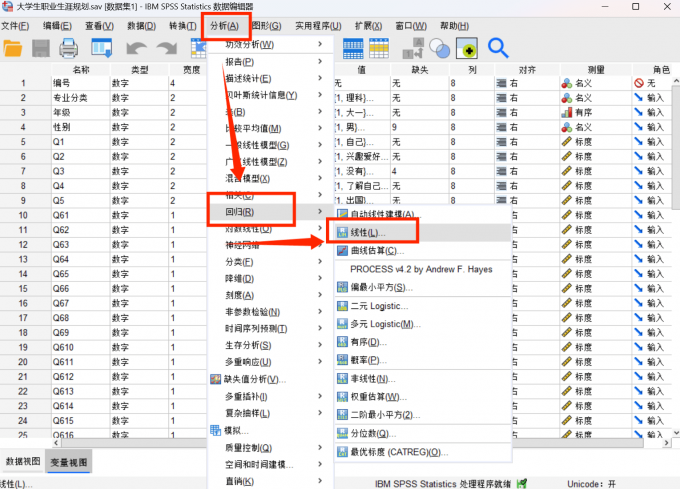The width and height of the screenshot is (680, 489).
Task: Select the variable name cell 专业分类
Action: click(81, 98)
